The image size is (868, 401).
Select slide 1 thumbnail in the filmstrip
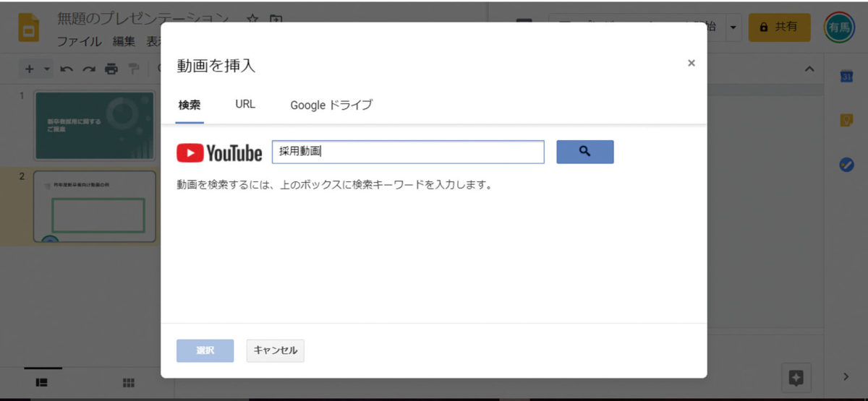click(x=95, y=126)
